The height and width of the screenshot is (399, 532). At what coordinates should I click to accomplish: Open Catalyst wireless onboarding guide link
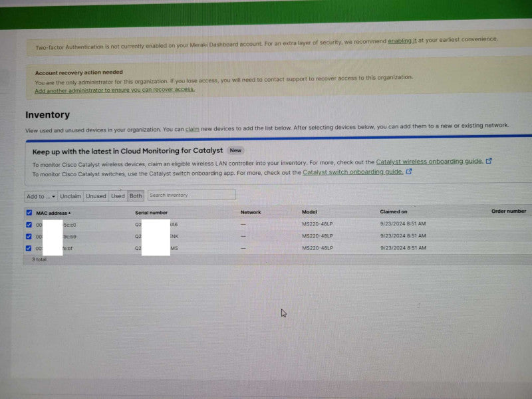429,162
